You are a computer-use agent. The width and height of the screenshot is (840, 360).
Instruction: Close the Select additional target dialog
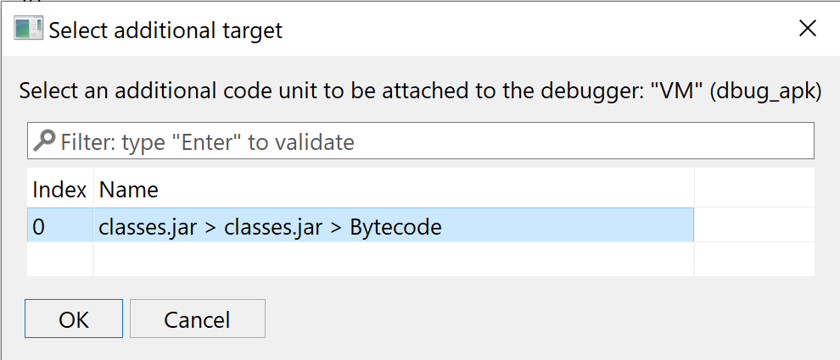coord(807,28)
